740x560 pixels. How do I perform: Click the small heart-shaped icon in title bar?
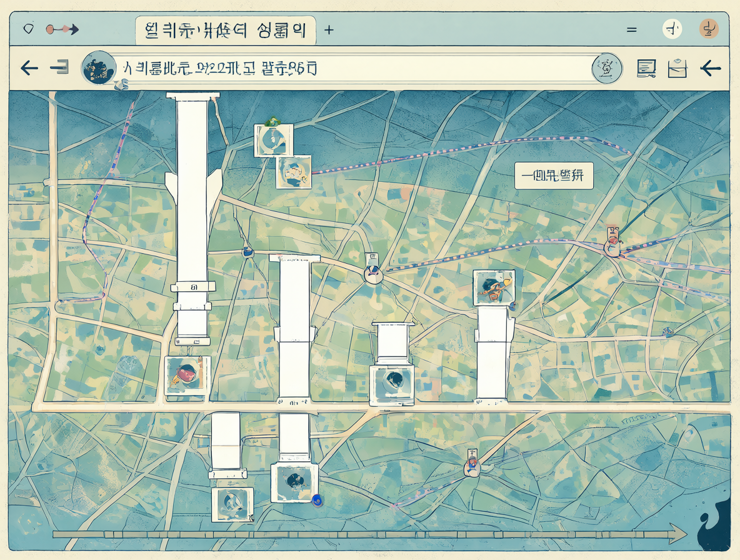(x=28, y=29)
